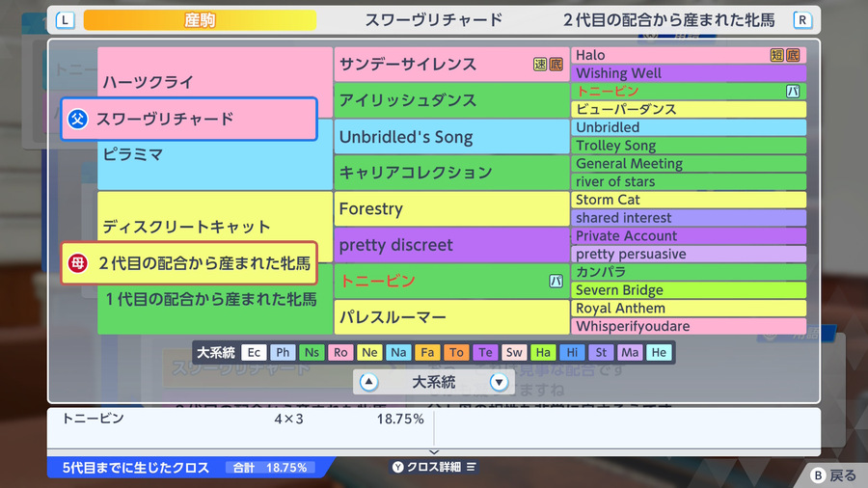Viewport: 868px width, 488px height.
Task: Click the Wishing Well ancestor cell
Action: click(689, 73)
